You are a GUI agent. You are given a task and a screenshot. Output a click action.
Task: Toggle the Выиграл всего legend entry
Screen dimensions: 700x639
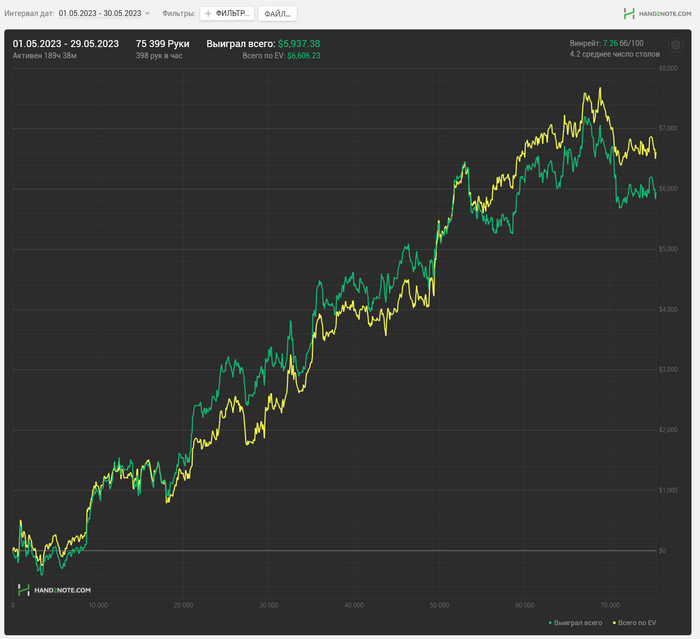575,622
